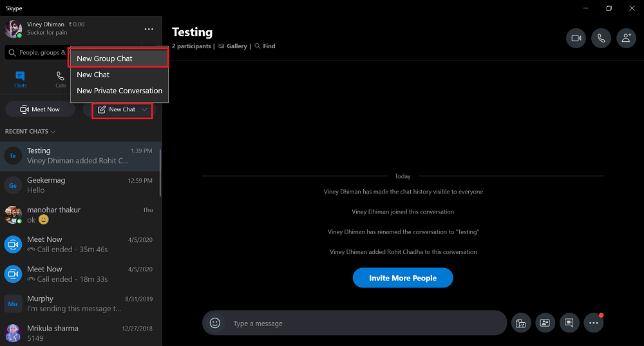Screen dimensions: 644x346
Task: Open the Mrikula sharma chat
Action: coord(80,333)
